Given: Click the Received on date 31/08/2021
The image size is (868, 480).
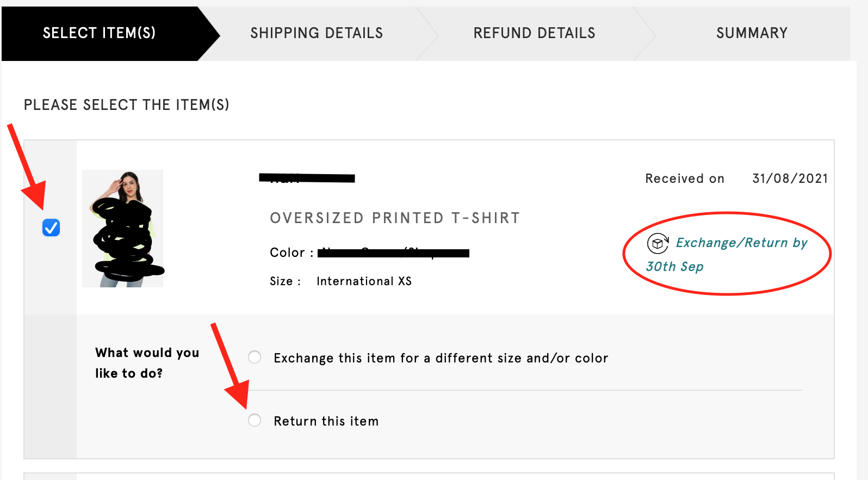Looking at the screenshot, I should [x=789, y=178].
